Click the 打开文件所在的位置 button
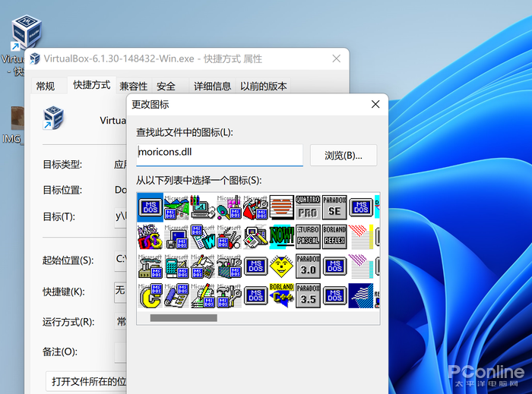This screenshot has height=394, width=532. (86, 381)
